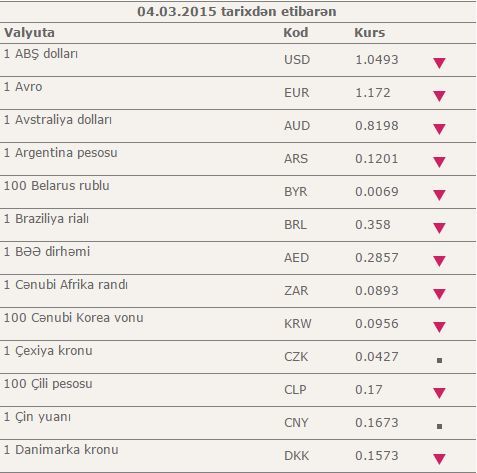The height and width of the screenshot is (473, 477).
Task: Click the 1 Danimarka kronu label
Action: tap(61, 450)
